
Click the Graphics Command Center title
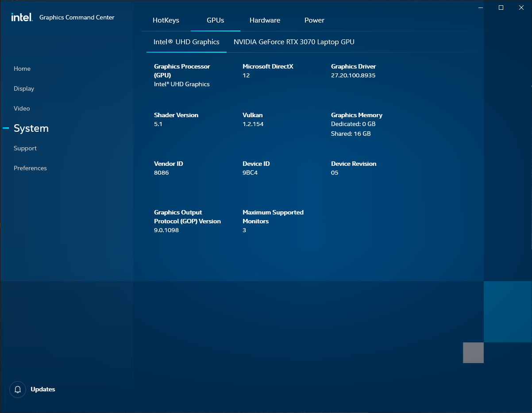pyautogui.click(x=77, y=18)
